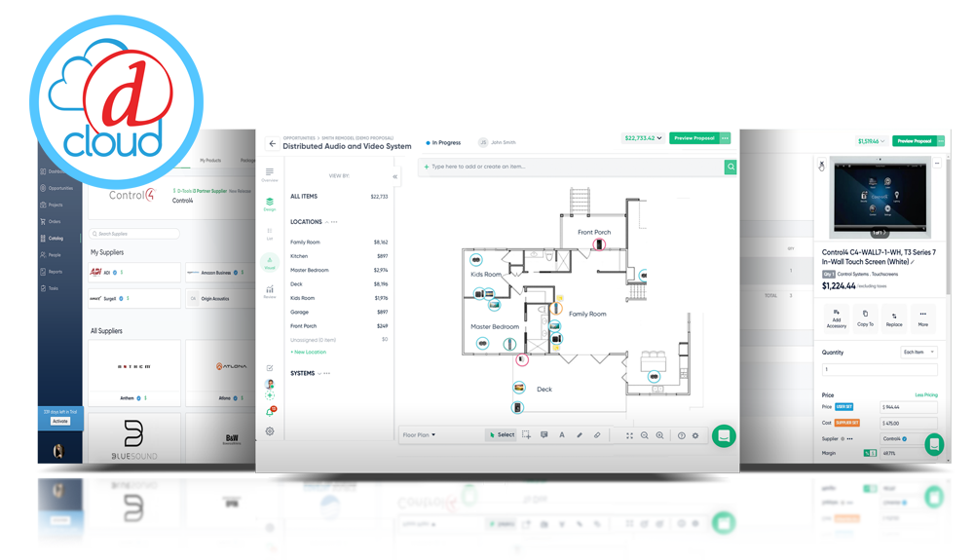Click the Front Porch device marker on the floor plan
Image resolution: width=974 pixels, height=560 pixels.
click(599, 244)
